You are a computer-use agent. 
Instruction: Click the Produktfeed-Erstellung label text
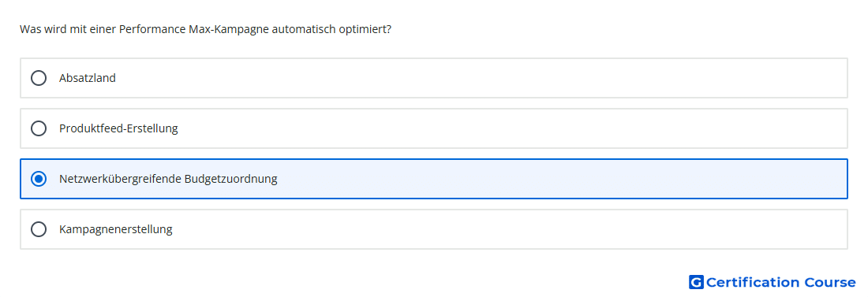(118, 128)
